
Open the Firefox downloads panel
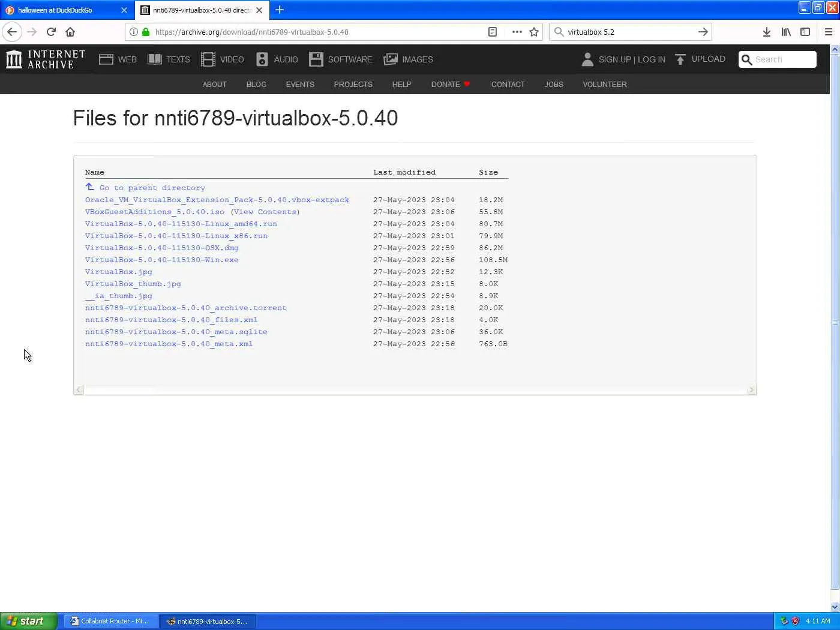click(x=767, y=32)
